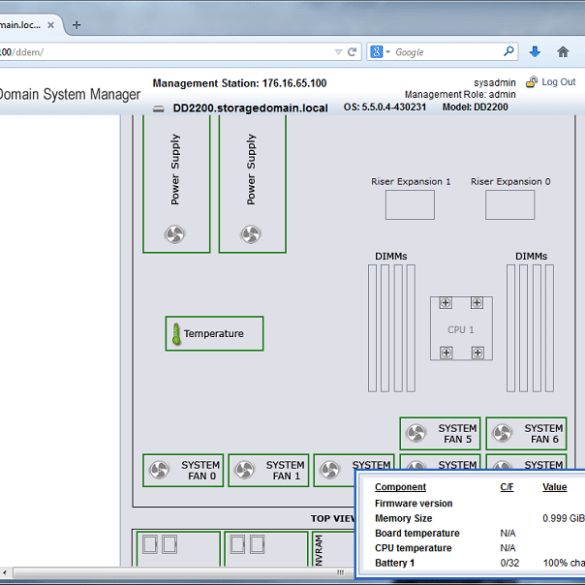
Task: Select the Temperature component box
Action: (215, 334)
